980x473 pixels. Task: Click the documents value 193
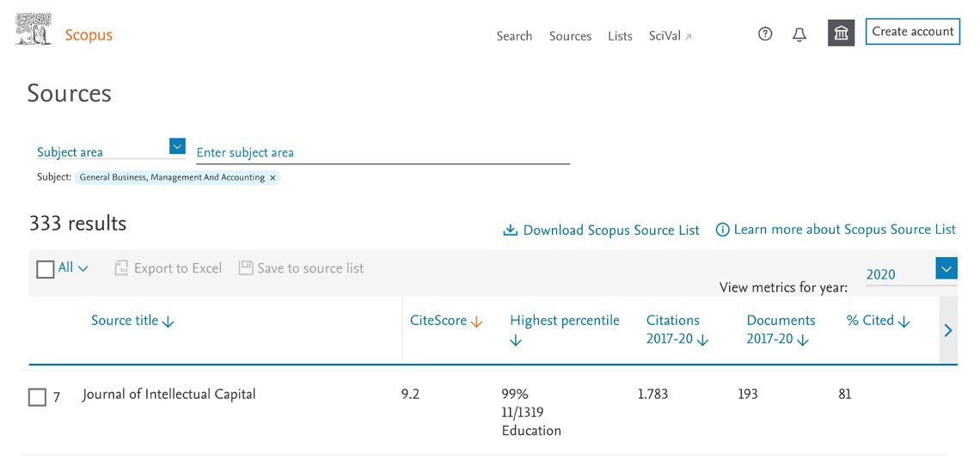coord(748,394)
